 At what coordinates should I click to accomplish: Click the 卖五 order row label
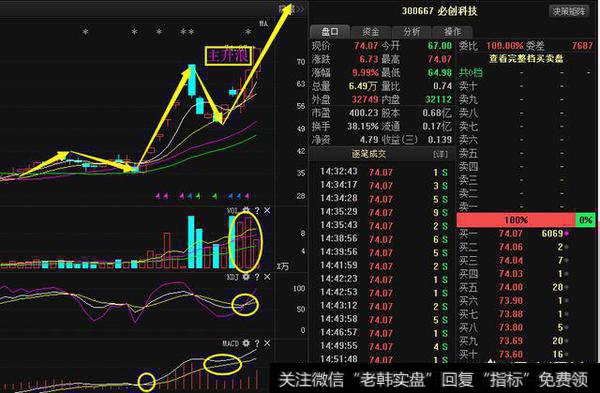(x=468, y=153)
